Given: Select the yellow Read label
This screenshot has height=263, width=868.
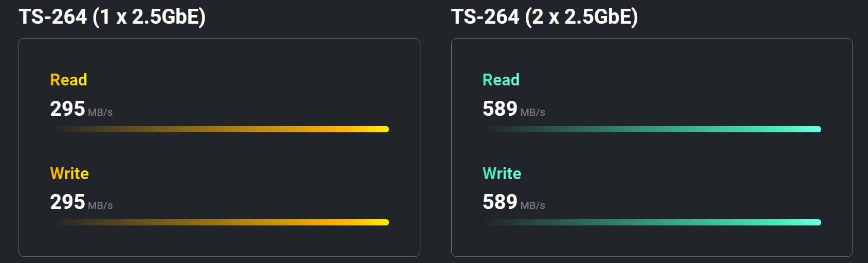Looking at the screenshot, I should (x=68, y=80).
